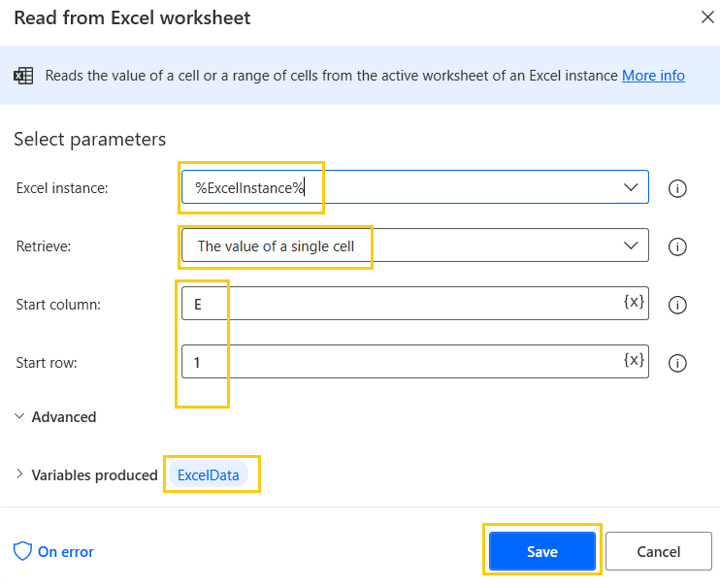Screen dimensions: 720x588
Task: Click the 'Select parameters' heading
Action: click(x=90, y=139)
